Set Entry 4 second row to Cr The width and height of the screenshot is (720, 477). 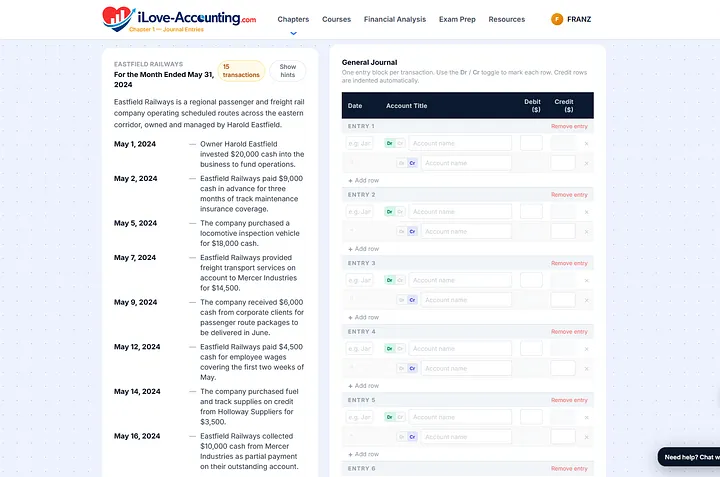(x=412, y=368)
